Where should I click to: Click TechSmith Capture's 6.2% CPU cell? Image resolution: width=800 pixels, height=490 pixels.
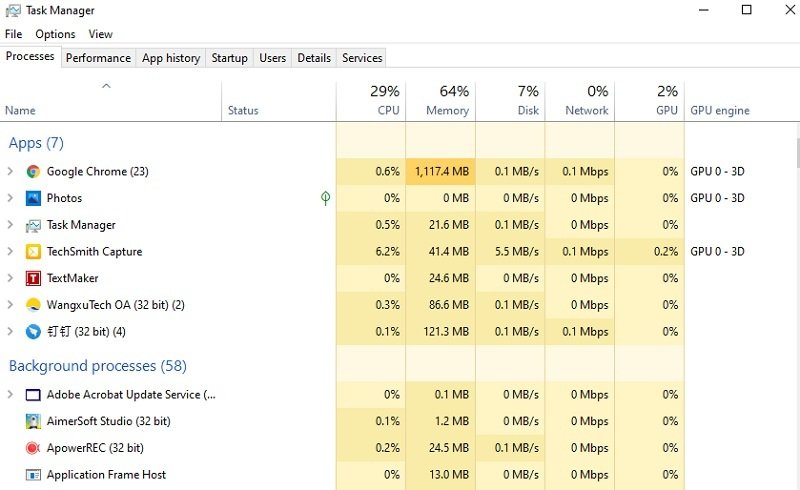coord(371,252)
